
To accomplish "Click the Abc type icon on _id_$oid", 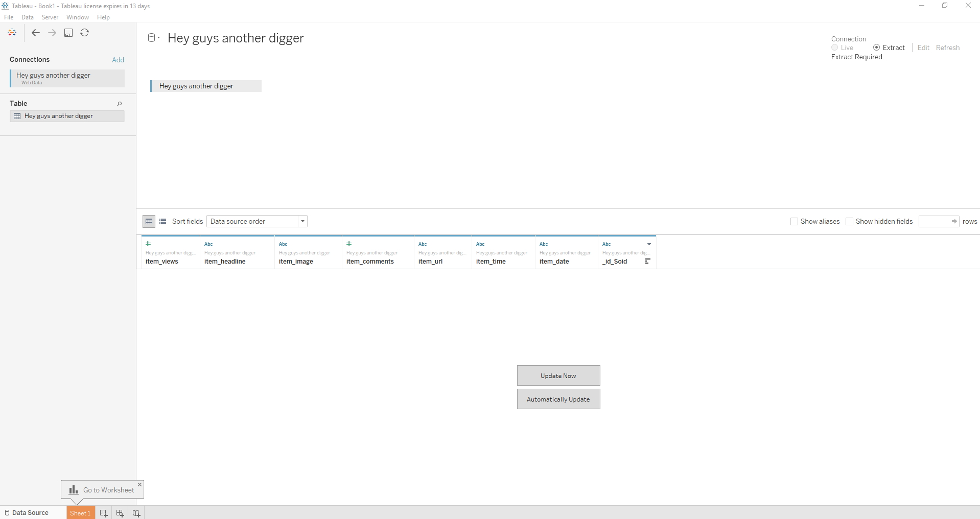I will tap(606, 244).
